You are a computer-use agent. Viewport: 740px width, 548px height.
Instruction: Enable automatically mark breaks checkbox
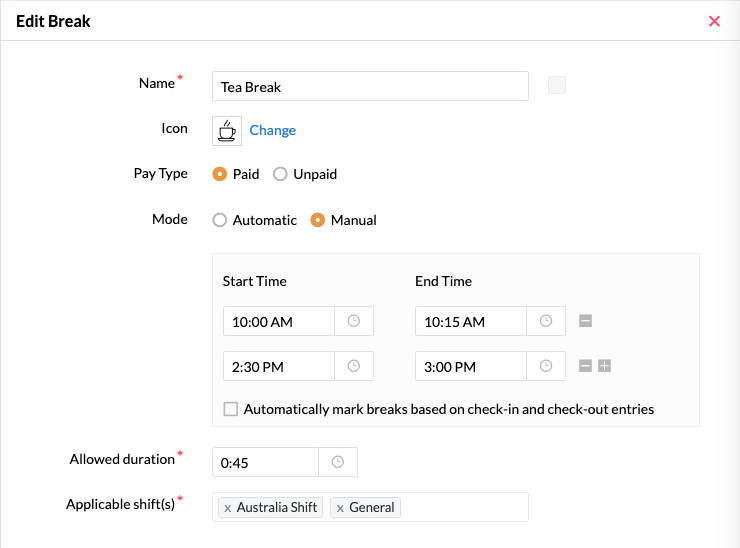coord(231,409)
